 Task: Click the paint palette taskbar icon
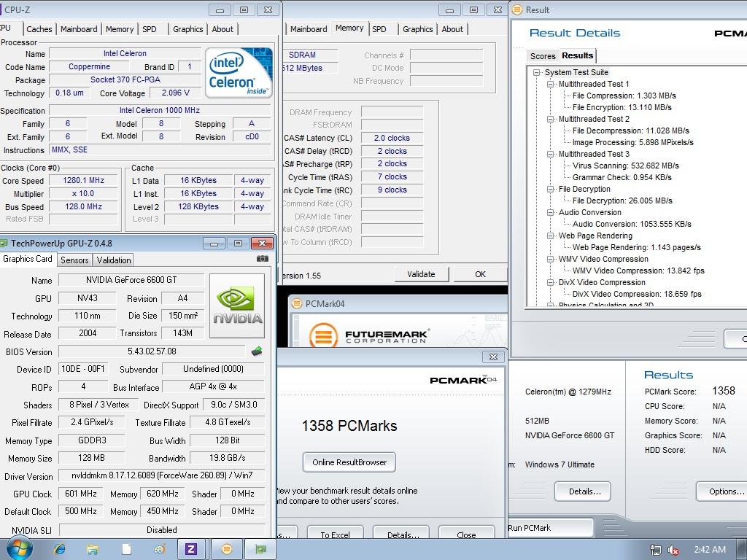point(159,549)
